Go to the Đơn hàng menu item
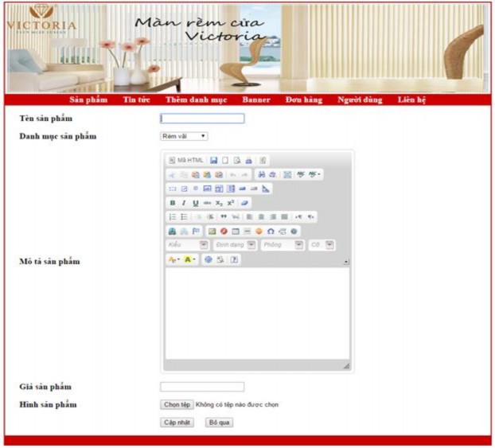495x448 pixels. coord(303,100)
